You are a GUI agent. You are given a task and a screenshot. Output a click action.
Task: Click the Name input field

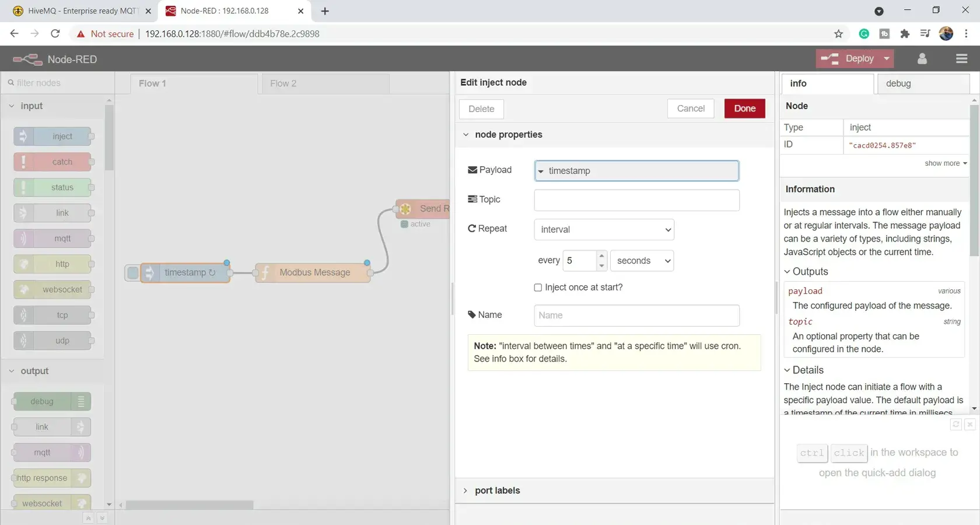tap(636, 316)
